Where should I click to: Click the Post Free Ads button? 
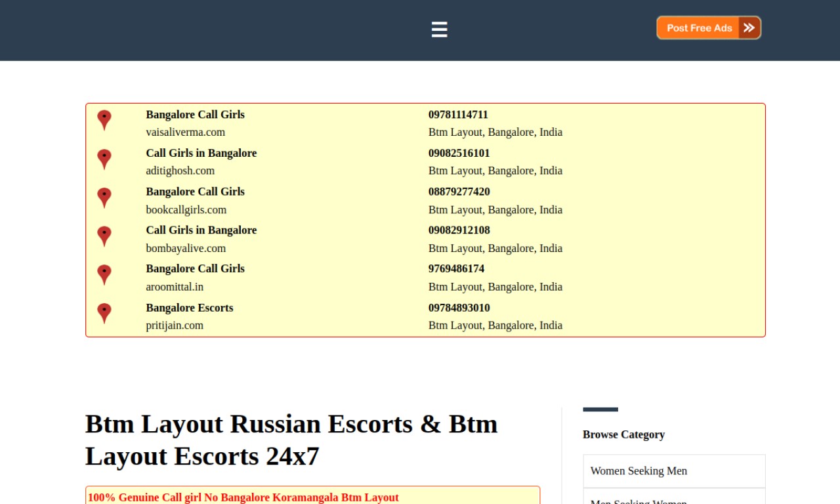pyautogui.click(x=709, y=28)
